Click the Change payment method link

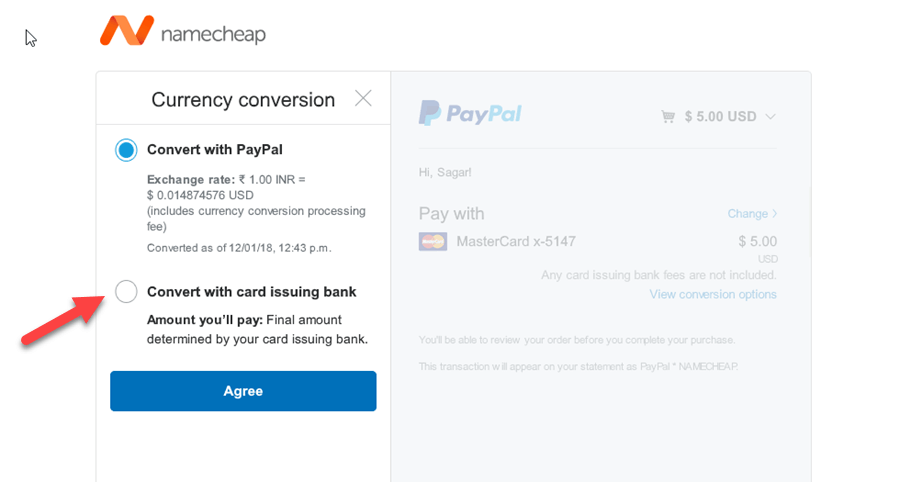click(747, 213)
